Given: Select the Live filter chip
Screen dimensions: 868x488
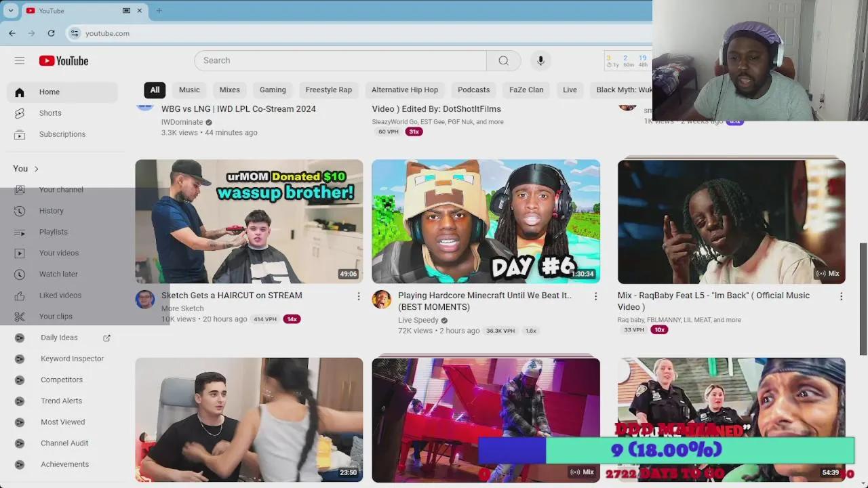Looking at the screenshot, I should (x=570, y=89).
